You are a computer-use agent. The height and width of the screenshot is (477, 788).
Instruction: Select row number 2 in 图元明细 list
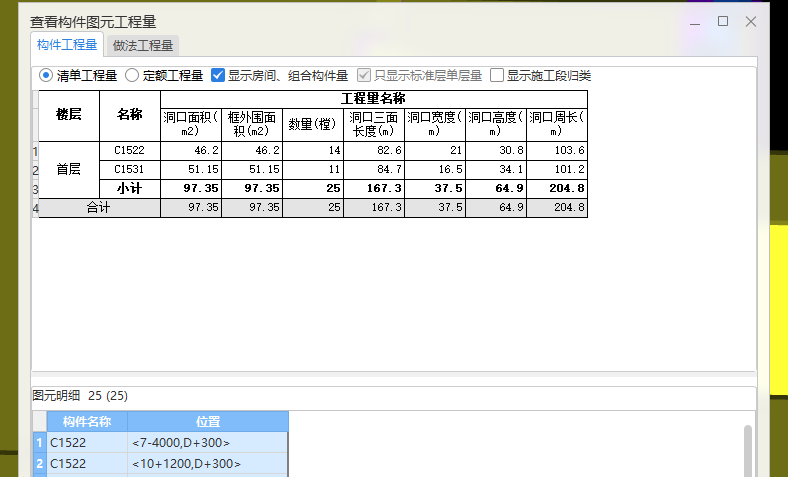(40, 463)
